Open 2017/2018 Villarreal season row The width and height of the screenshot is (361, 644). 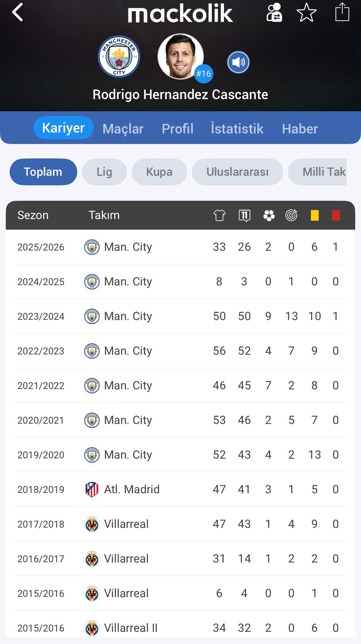[x=180, y=524]
